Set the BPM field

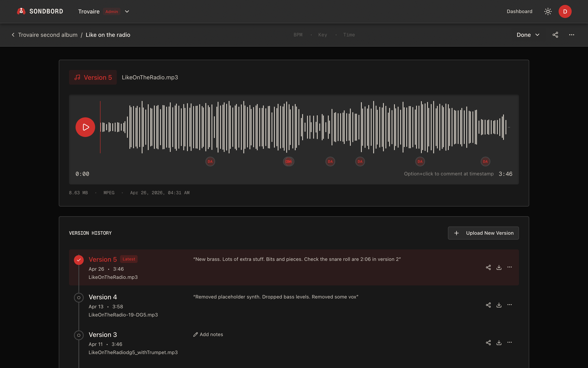click(x=298, y=35)
